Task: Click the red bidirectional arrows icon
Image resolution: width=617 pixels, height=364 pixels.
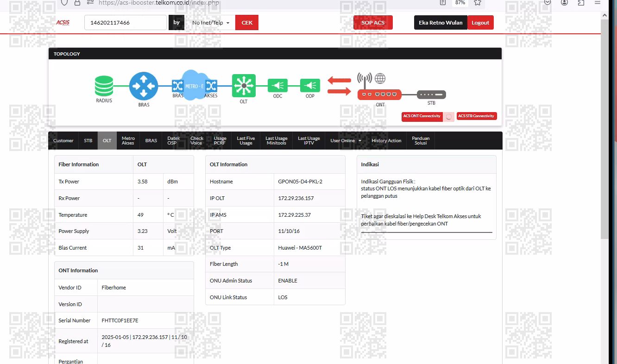Action: (340, 86)
